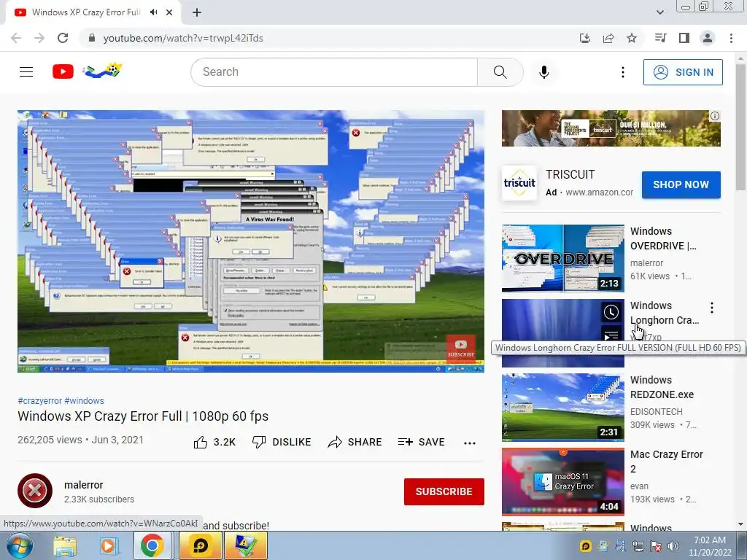Open the YouTube hamburger guide menu
This screenshot has height=560, width=747.
click(x=26, y=72)
